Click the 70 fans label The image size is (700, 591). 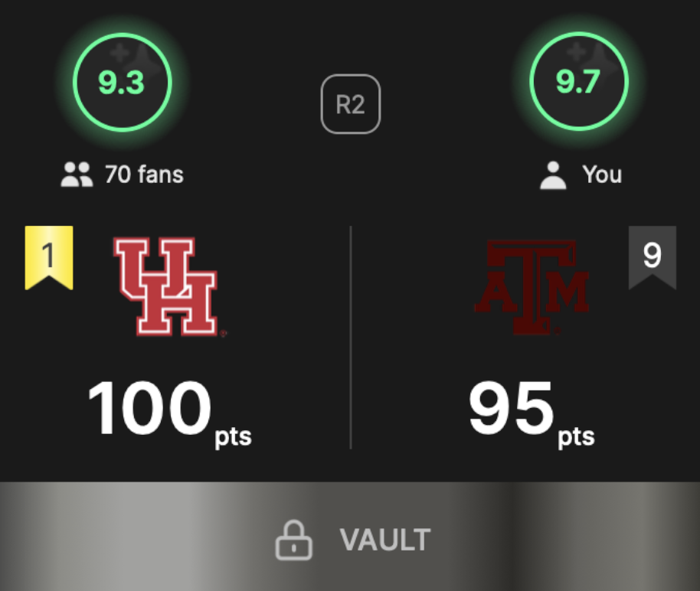[x=144, y=174]
